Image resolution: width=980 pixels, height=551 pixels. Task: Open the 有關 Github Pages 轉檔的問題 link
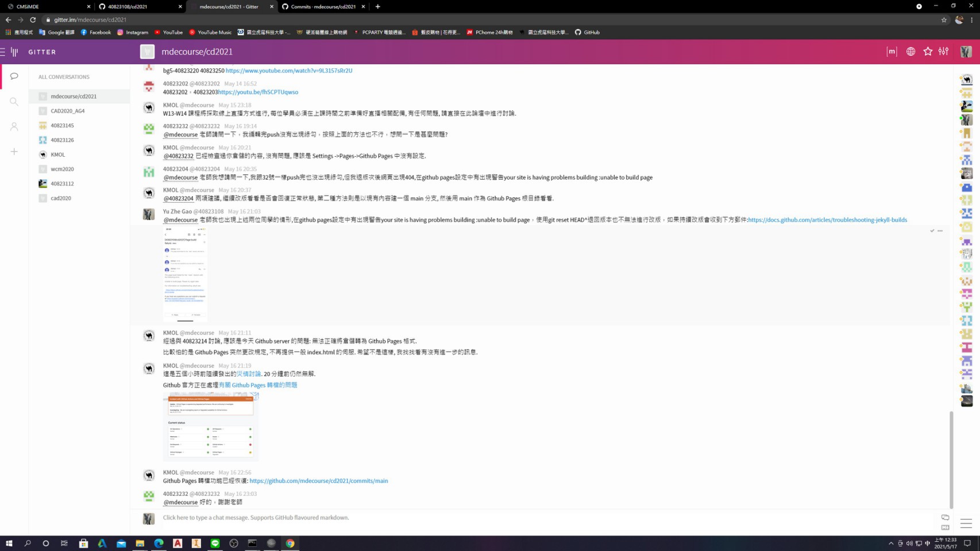tap(258, 385)
